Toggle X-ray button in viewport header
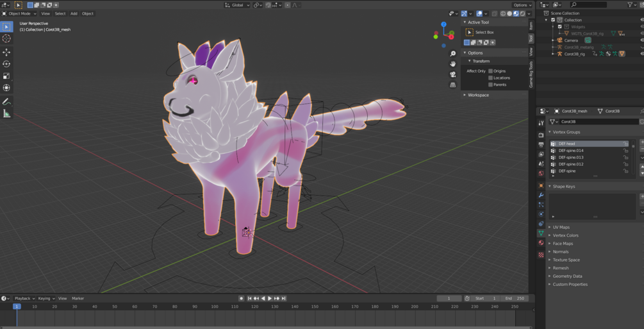This screenshot has height=329, width=644. [x=494, y=13]
